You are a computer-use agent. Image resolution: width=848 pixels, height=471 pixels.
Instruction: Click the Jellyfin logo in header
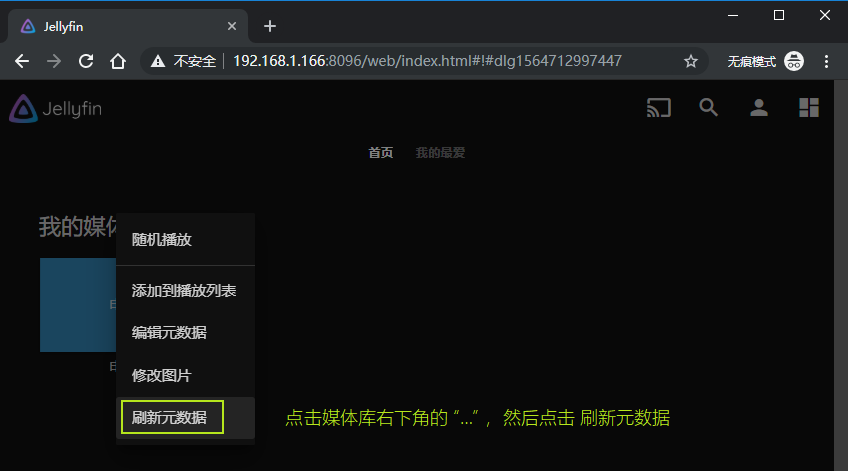coord(56,109)
